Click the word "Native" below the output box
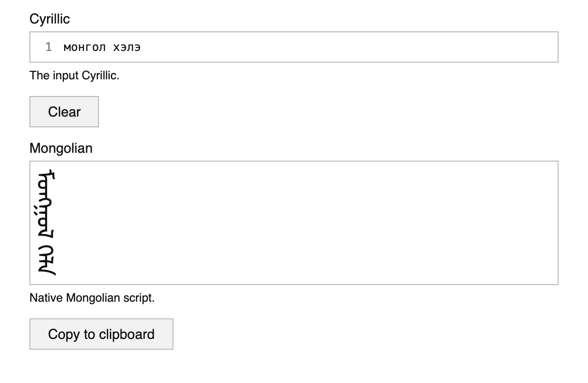Screen dimensions: 588x383 click(x=46, y=298)
